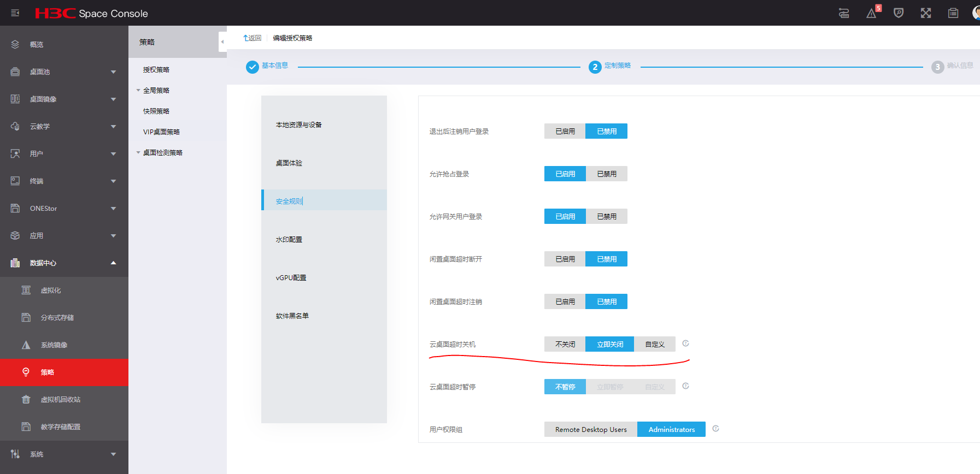Select 不关闭 for 云桌面超时关机
Viewport: 980px width, 474px height.
tap(565, 344)
